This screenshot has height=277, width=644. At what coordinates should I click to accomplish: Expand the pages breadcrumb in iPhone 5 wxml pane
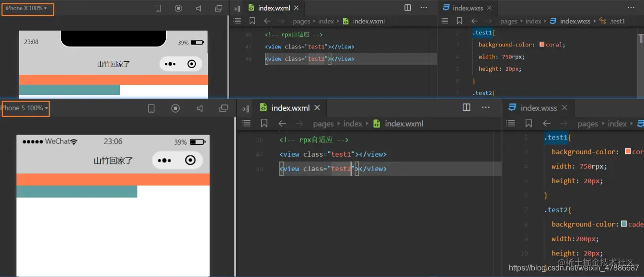[323, 124]
